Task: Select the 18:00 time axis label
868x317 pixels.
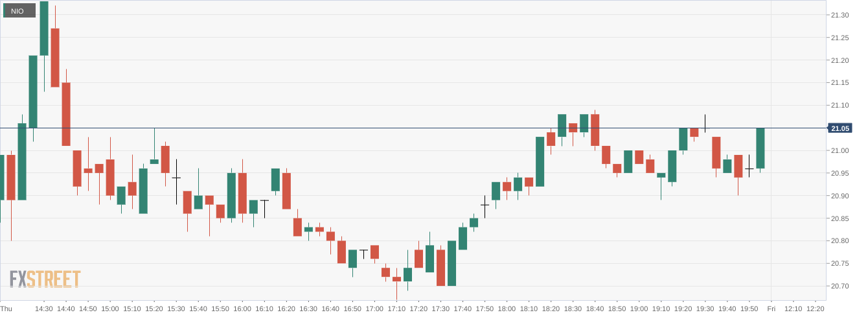Action: click(x=507, y=309)
